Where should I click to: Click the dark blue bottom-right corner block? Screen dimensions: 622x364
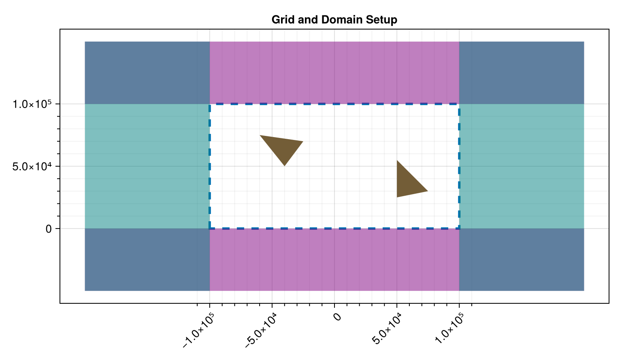522,260
